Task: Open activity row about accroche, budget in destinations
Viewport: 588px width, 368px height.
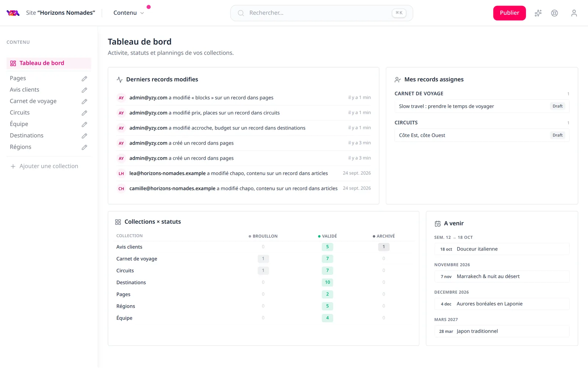Action: click(243, 128)
